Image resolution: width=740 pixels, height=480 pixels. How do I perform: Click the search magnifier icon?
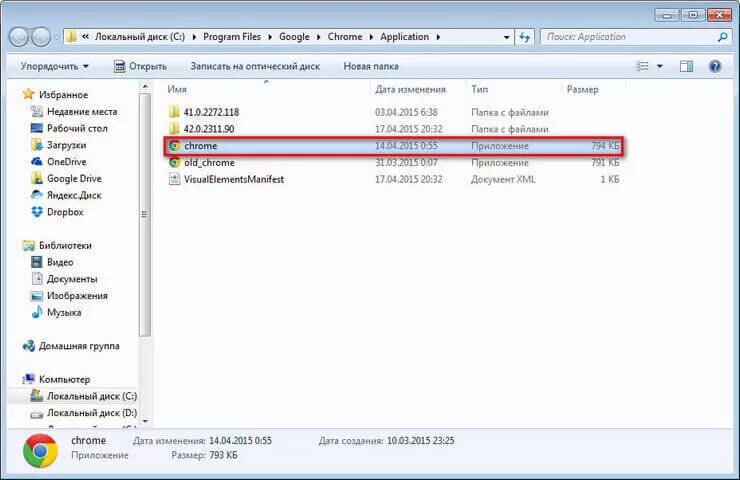tap(723, 37)
